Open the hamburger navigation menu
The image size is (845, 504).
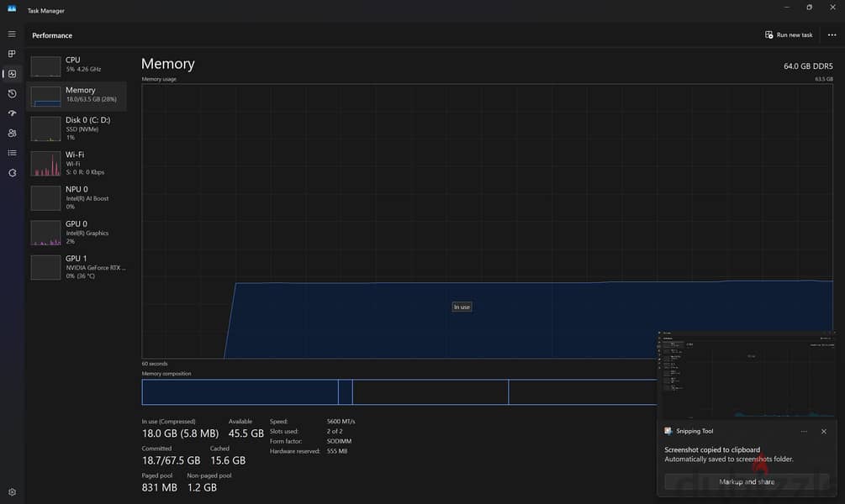point(12,34)
